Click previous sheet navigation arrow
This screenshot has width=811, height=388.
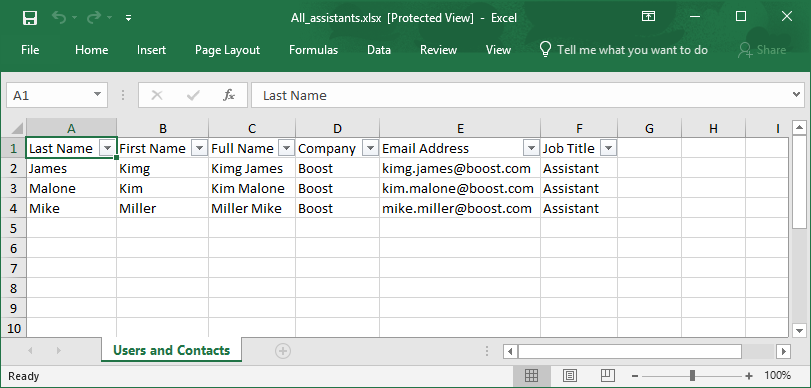(30, 351)
